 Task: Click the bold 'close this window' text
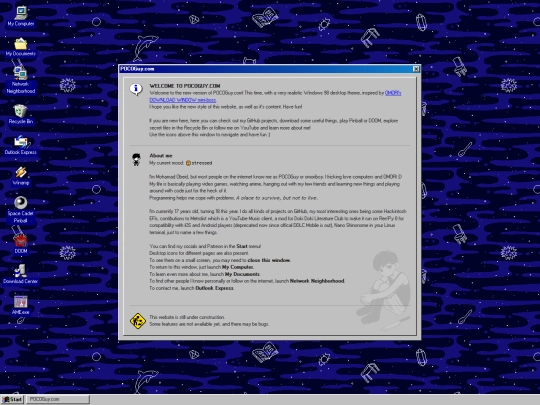pos(269,260)
